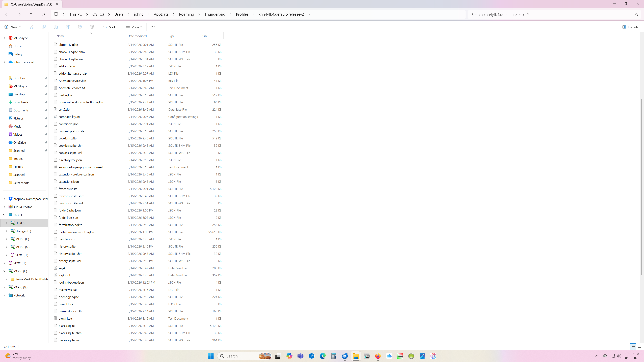The width and height of the screenshot is (644, 362).
Task: Sort by the Size column header
Action: [x=205, y=36]
